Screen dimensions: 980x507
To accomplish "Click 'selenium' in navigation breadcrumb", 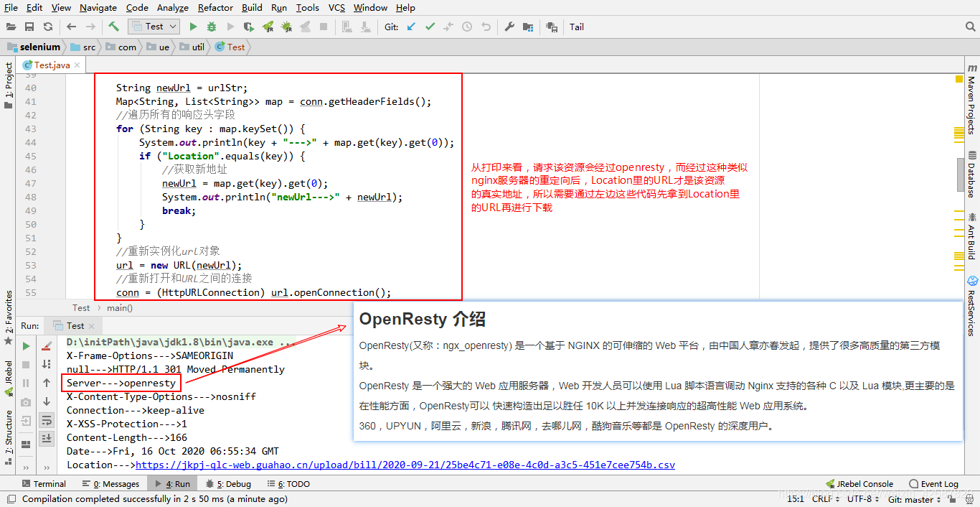I will pyautogui.click(x=34, y=47).
